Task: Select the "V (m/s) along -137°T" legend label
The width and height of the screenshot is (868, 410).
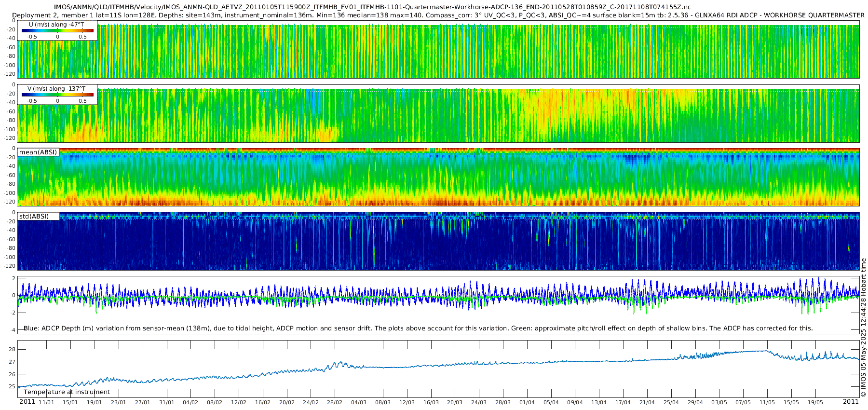Action: (56, 89)
